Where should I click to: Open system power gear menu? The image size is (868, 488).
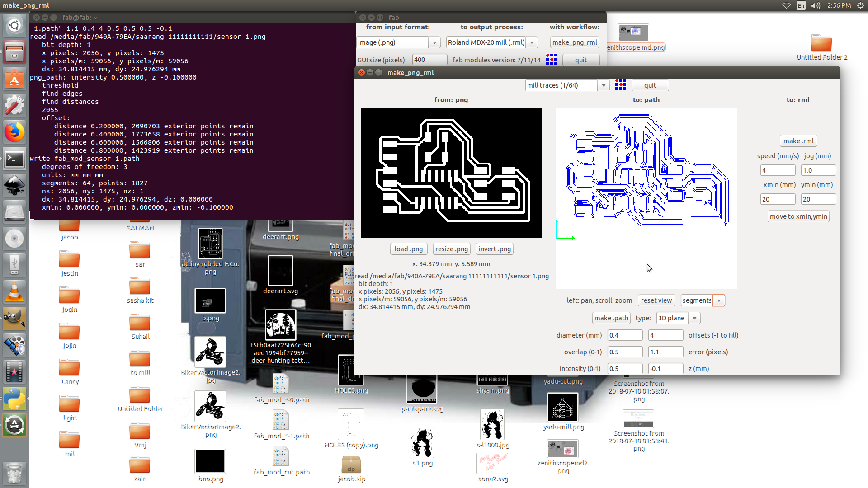coord(861,5)
